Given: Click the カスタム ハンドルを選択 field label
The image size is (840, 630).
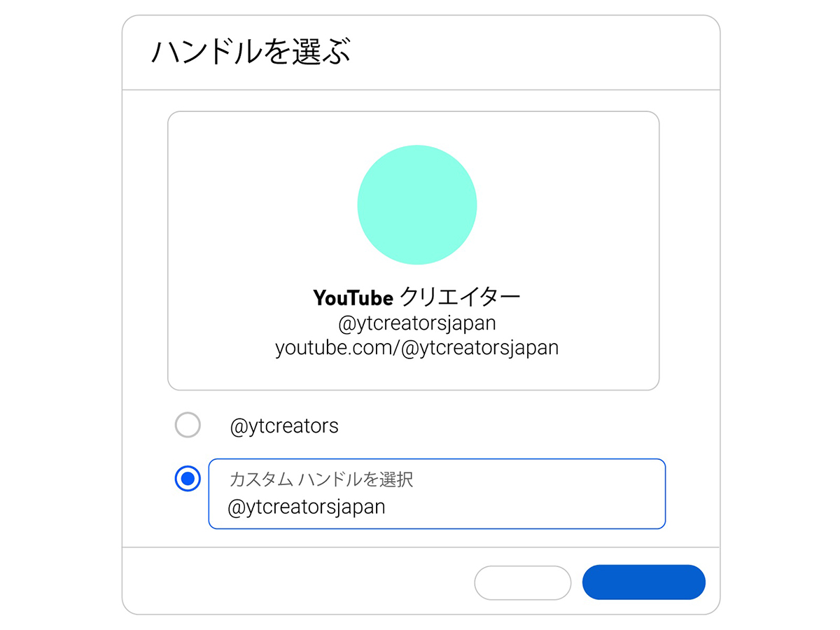Looking at the screenshot, I should (321, 479).
